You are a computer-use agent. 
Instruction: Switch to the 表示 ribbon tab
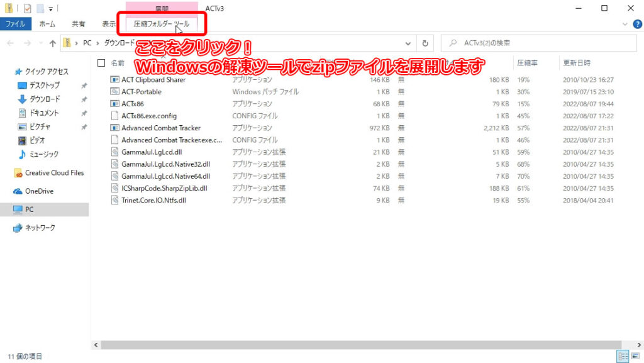pos(109,24)
